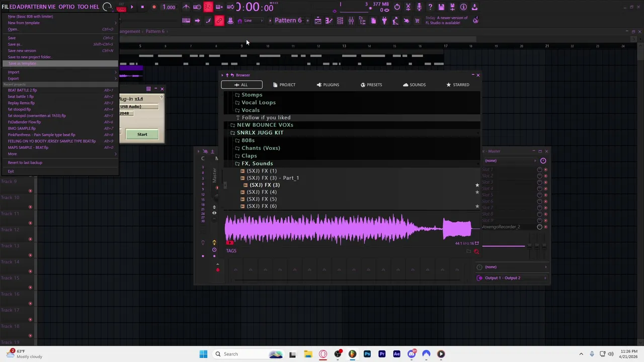Image resolution: width=644 pixels, height=362 pixels.
Task: Click the help question mark icon
Action: (x=430, y=7)
